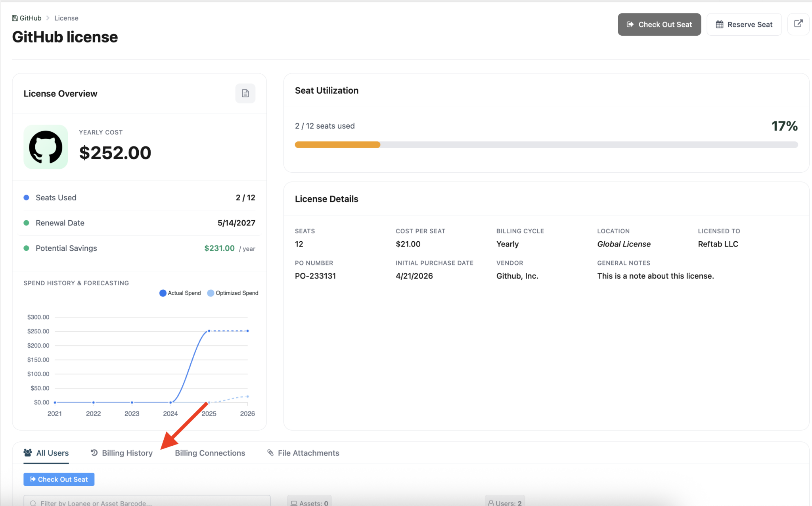Open the File Attachments tab

coord(303,453)
